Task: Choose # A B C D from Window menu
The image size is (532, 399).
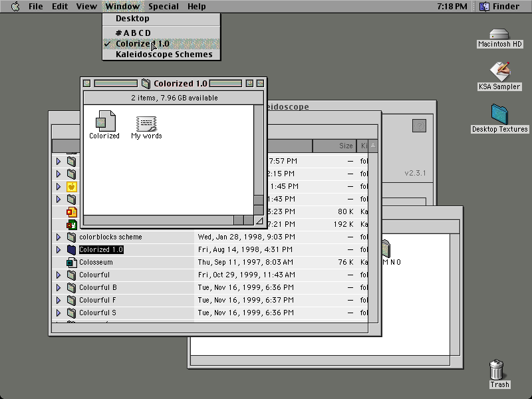Action: pos(162,33)
